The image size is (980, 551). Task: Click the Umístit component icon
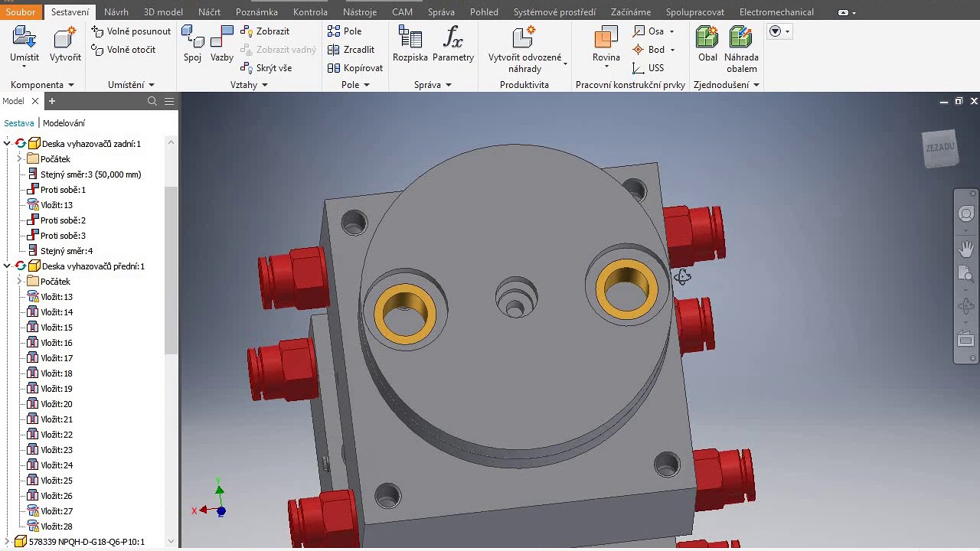click(x=24, y=38)
